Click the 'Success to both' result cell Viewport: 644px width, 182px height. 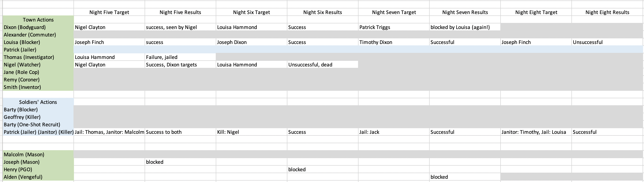164,132
